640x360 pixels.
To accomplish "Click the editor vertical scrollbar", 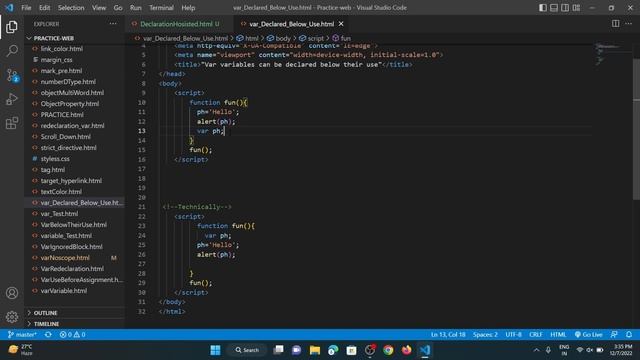I will [636, 130].
